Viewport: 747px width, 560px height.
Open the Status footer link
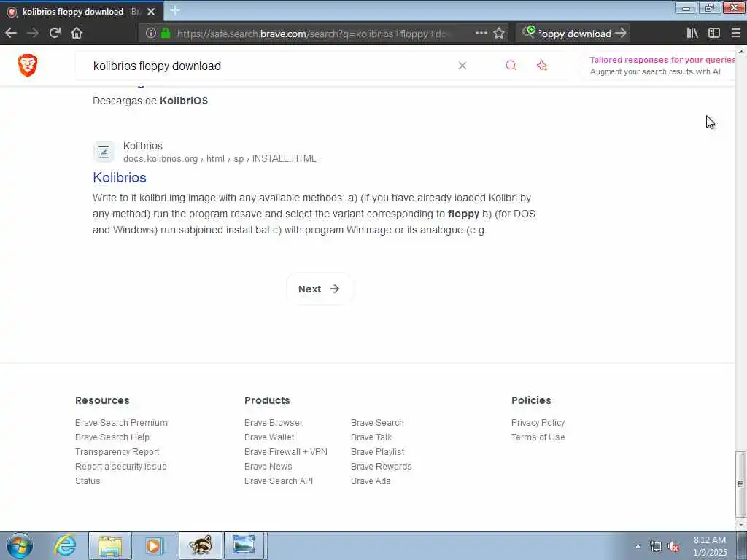(x=88, y=481)
